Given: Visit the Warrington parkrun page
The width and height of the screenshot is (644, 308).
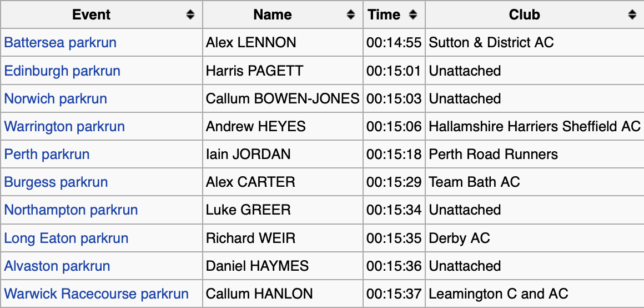Looking at the screenshot, I should click(64, 126).
